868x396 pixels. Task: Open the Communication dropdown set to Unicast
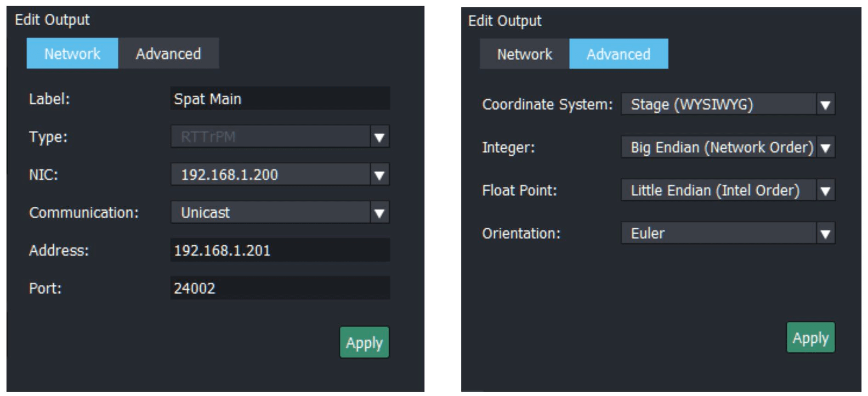pyautogui.click(x=270, y=213)
